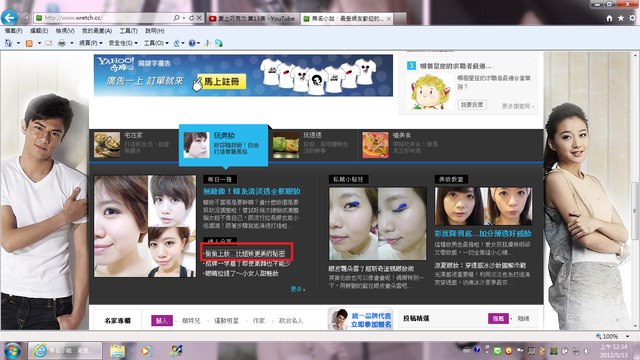This screenshot has width=640, height=360.
Task: Click the search magnifier in address bar
Action: [x=176, y=18]
